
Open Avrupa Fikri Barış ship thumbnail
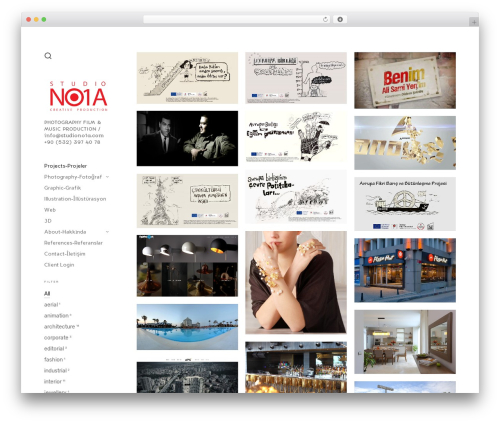point(405,204)
